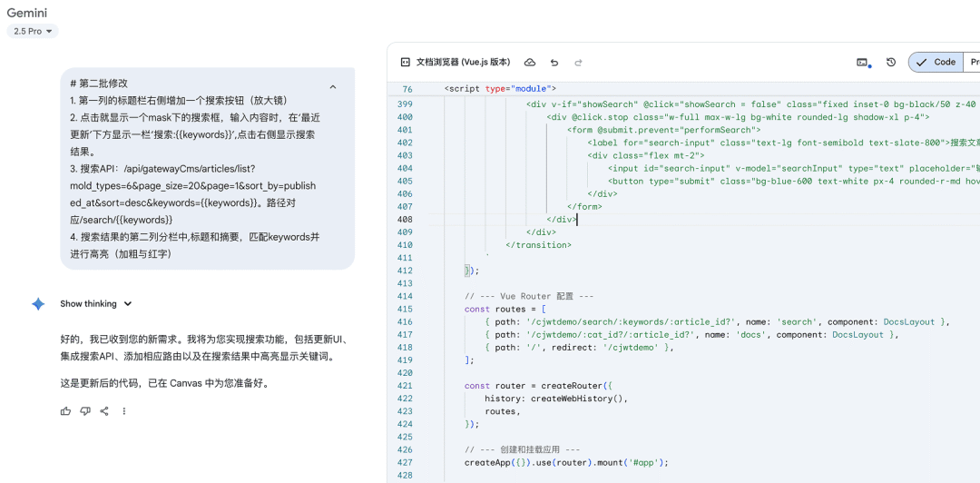Click the Gemini logo text
Screen dimensions: 980x483
point(27,13)
